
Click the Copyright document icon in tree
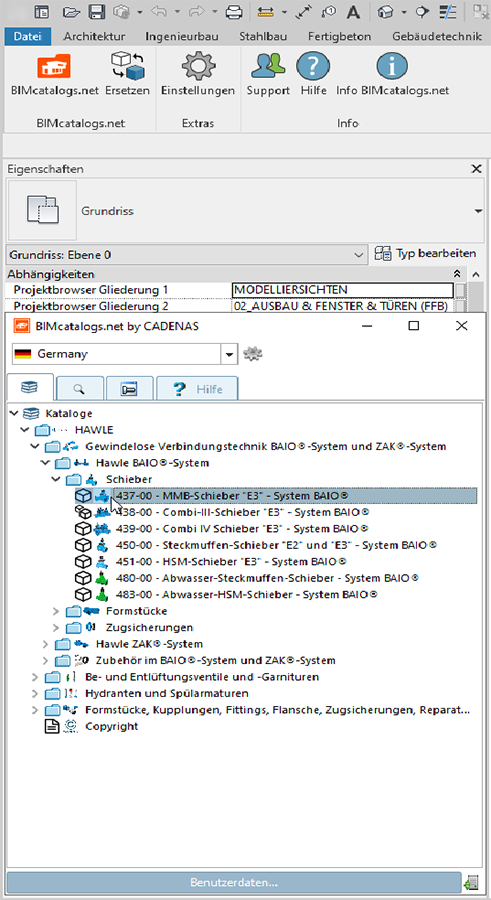pos(53,726)
